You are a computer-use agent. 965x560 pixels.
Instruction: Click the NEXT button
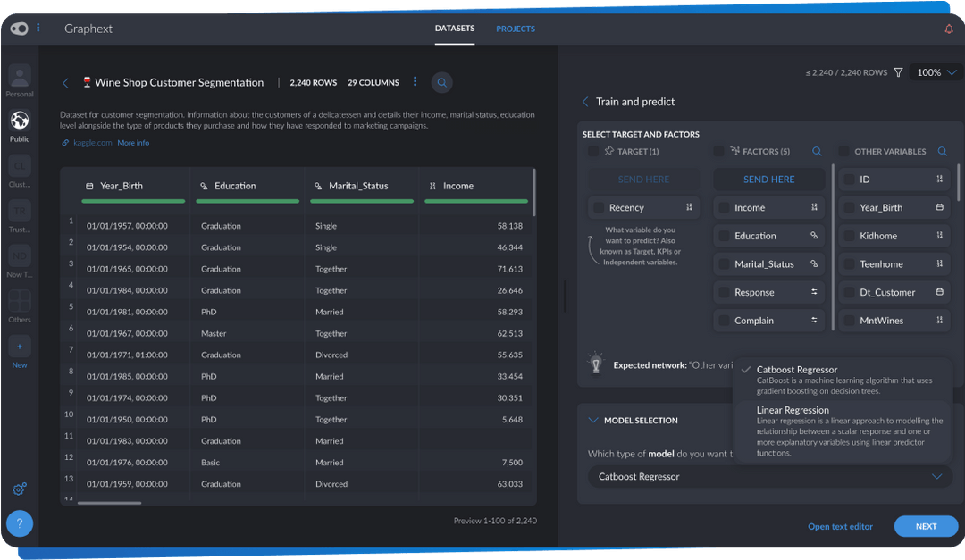926,526
